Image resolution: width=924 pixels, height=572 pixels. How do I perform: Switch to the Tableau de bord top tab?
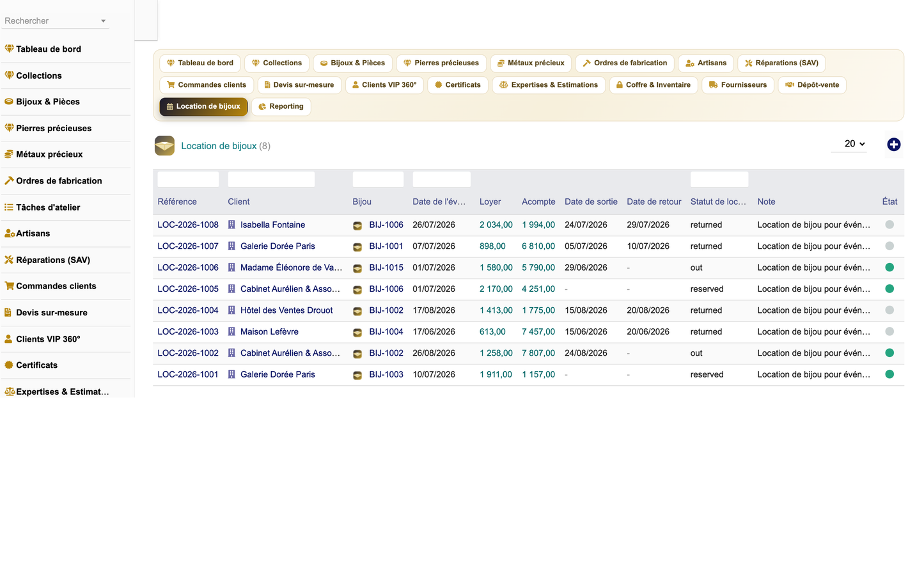tap(200, 63)
